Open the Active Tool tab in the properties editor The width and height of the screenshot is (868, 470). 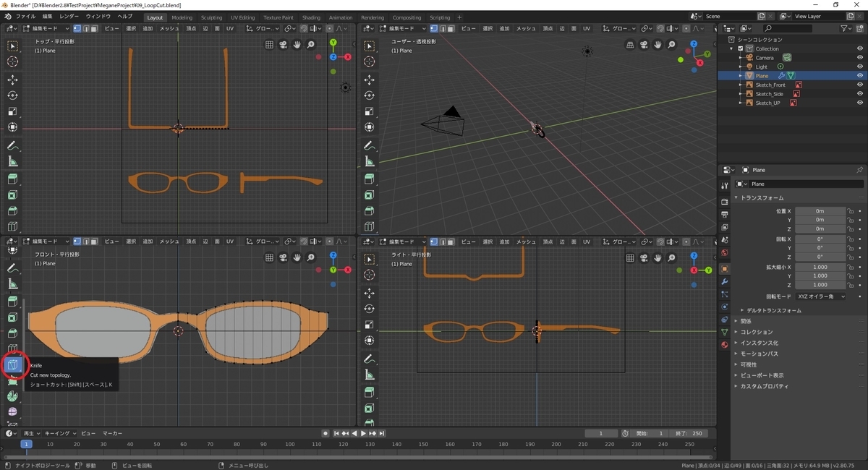pyautogui.click(x=724, y=186)
